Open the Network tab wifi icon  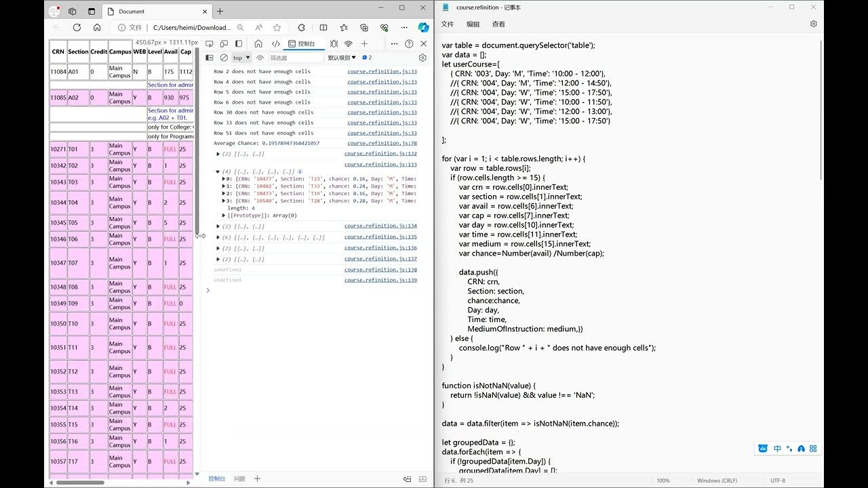tap(348, 43)
